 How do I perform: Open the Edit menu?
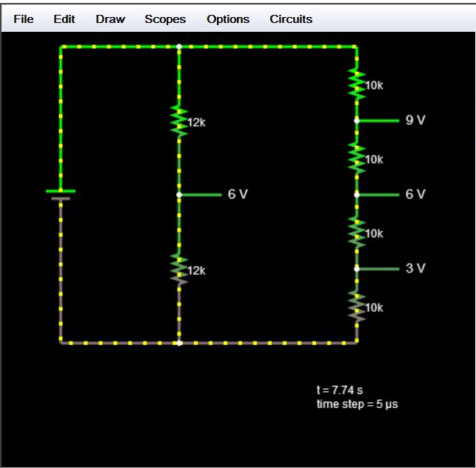click(64, 19)
